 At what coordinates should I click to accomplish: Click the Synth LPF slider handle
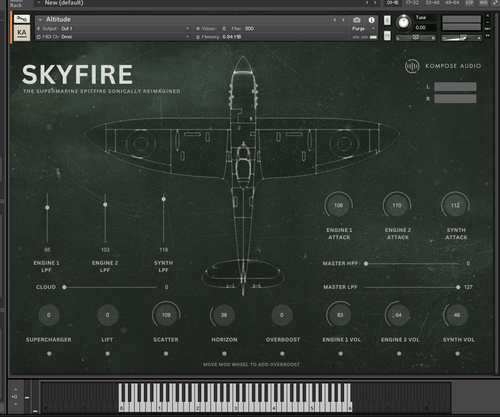point(163,199)
